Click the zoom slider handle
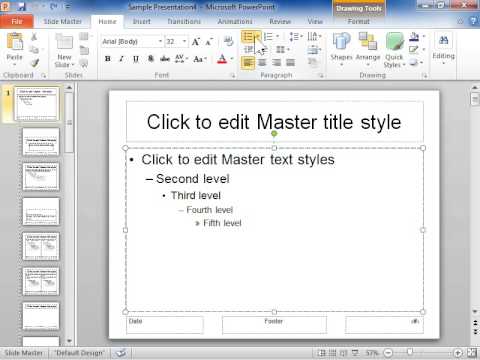Screen dimensions: 480x360 (410, 352)
